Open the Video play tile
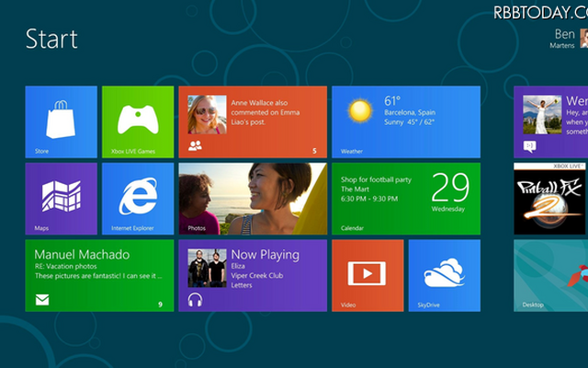588x368 pixels. [367, 276]
